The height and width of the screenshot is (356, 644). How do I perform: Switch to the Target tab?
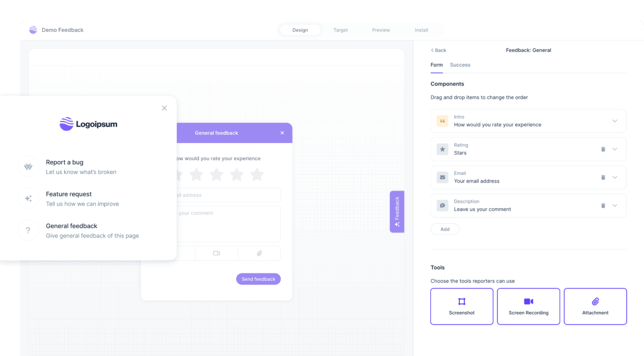click(340, 30)
